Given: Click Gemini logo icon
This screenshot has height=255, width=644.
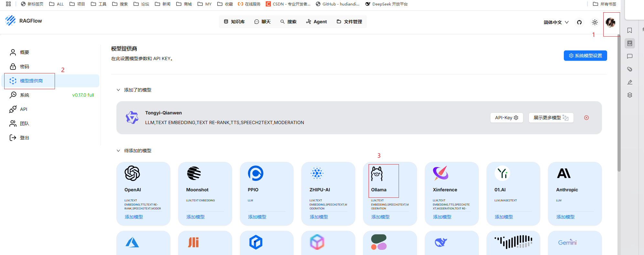Looking at the screenshot, I should click(567, 242).
